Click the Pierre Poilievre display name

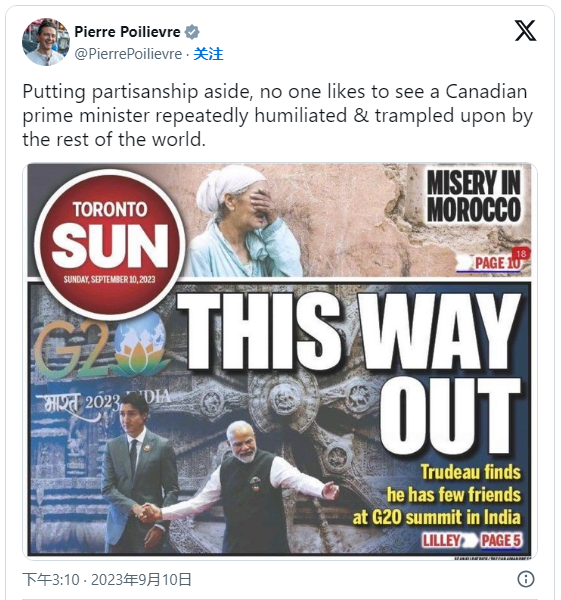127,32
